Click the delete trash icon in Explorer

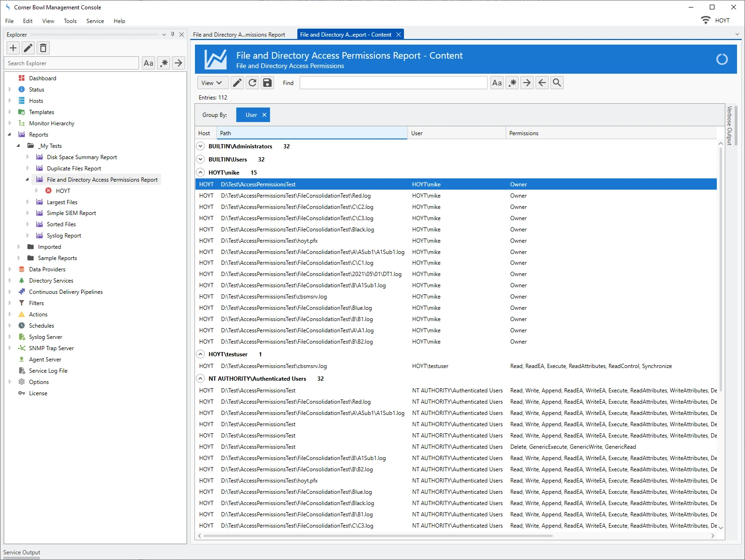coord(43,48)
